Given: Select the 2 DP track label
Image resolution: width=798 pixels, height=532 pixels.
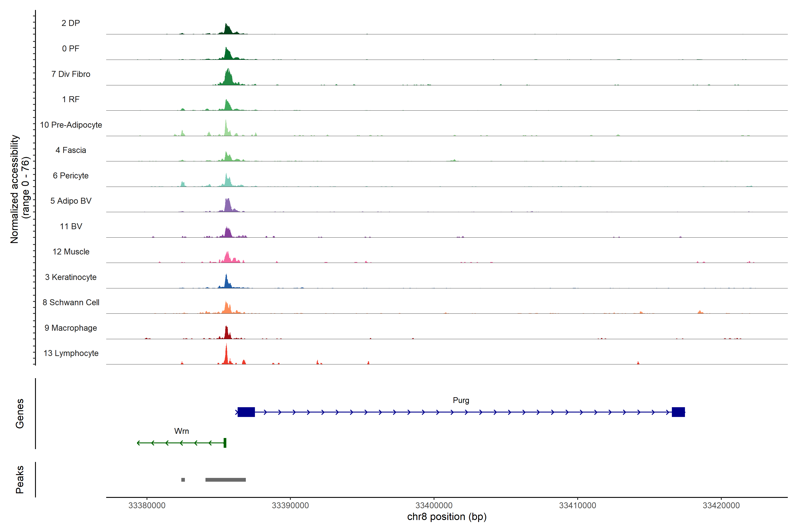Looking at the screenshot, I should (x=70, y=23).
